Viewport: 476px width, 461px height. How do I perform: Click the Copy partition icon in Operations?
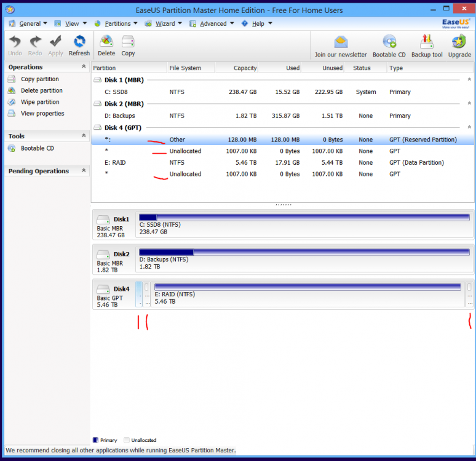[12, 79]
